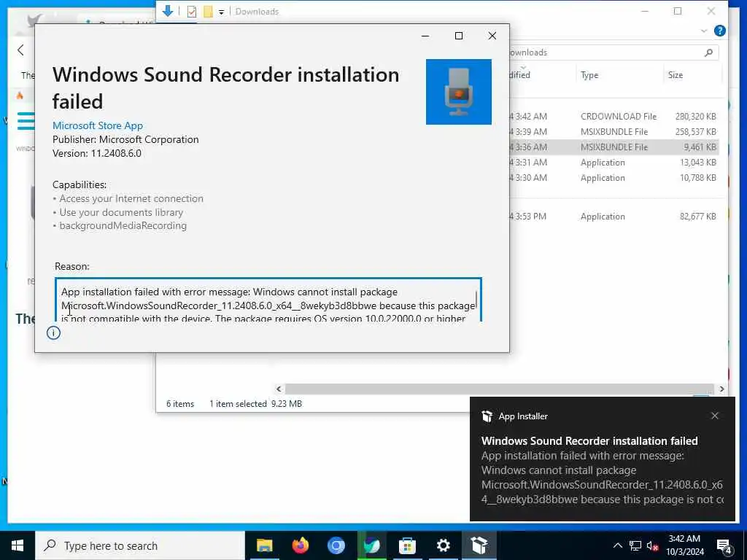Open the network status tray icon

click(635, 545)
